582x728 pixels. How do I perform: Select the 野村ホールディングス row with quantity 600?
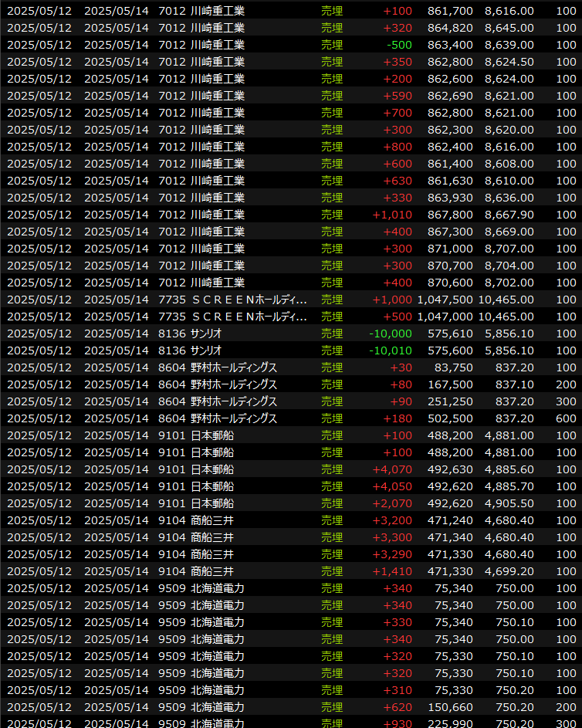(x=234, y=418)
